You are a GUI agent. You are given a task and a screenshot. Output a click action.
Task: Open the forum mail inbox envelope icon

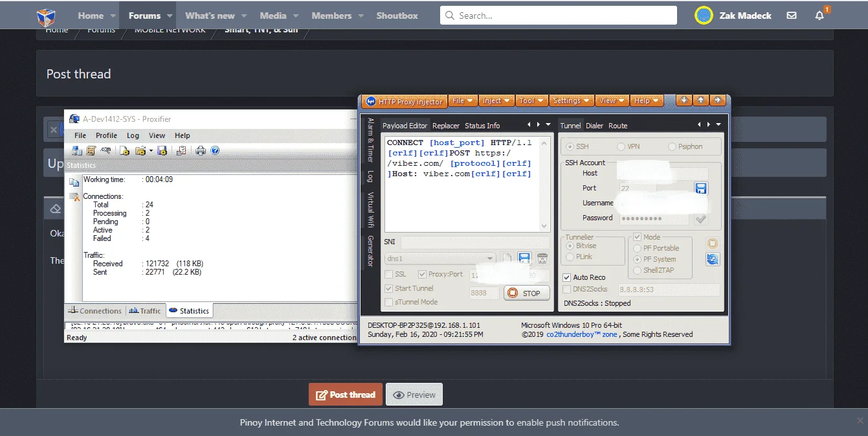pyautogui.click(x=792, y=16)
